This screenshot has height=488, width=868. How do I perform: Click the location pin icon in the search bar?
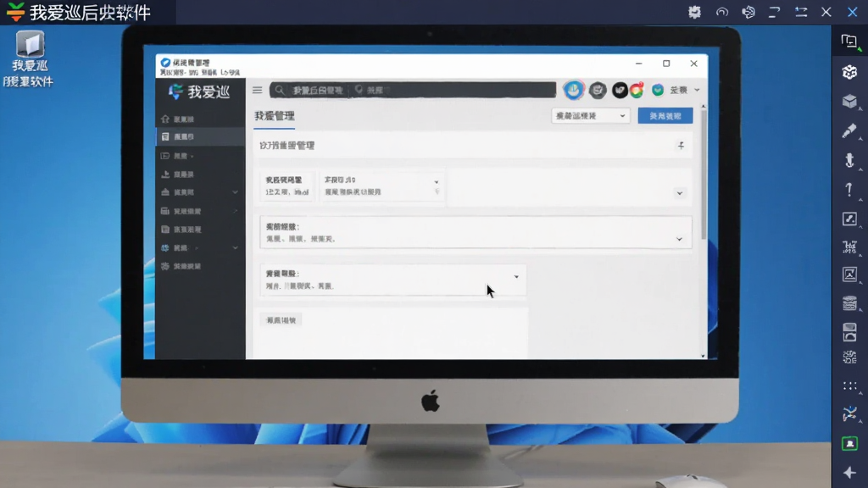(359, 90)
